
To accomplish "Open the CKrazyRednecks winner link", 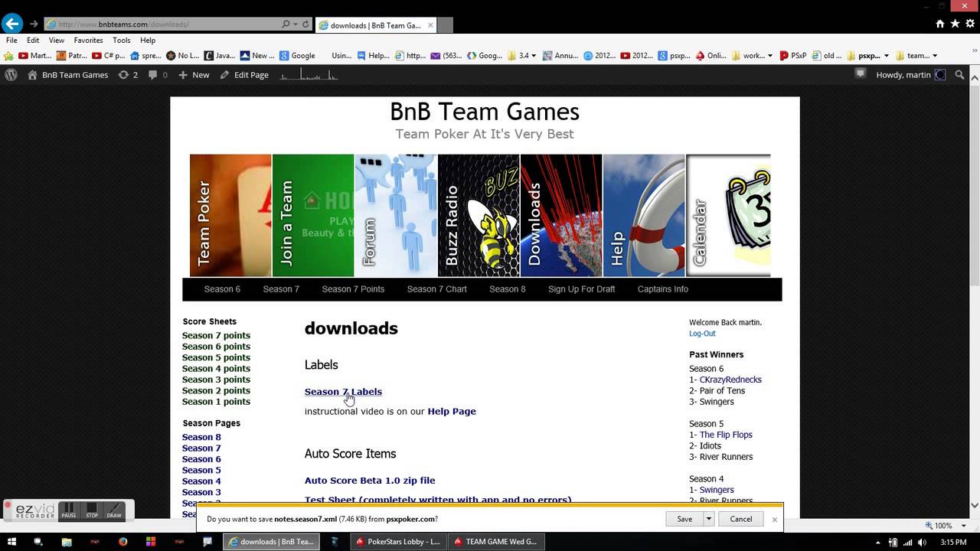I will (730, 380).
